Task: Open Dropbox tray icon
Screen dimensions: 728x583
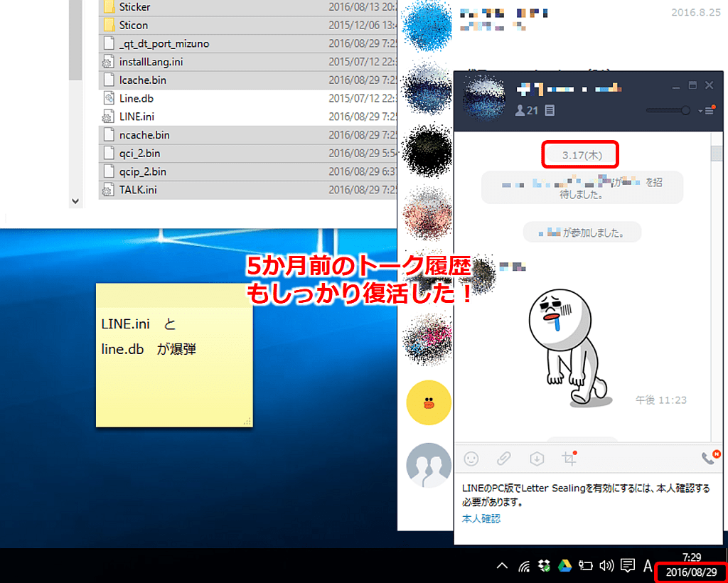Action: pyautogui.click(x=544, y=565)
